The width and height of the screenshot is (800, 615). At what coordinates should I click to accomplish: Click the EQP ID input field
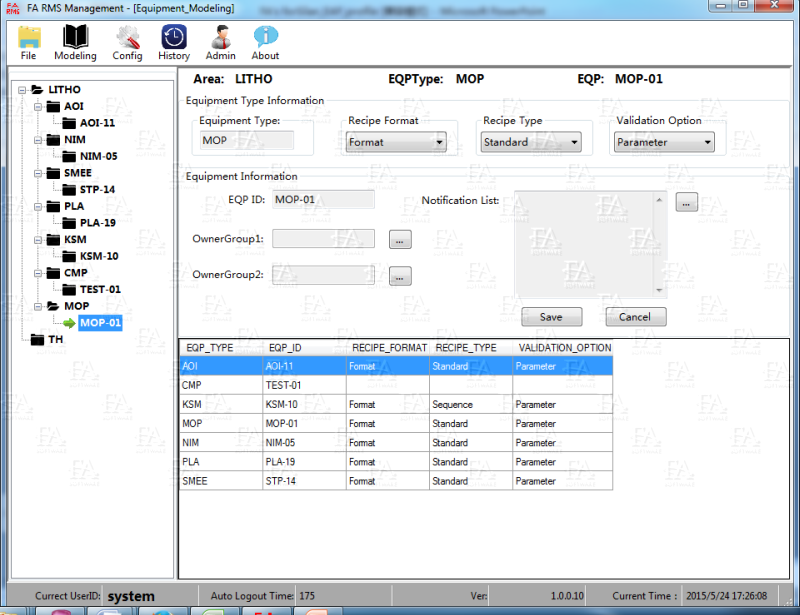coord(323,200)
